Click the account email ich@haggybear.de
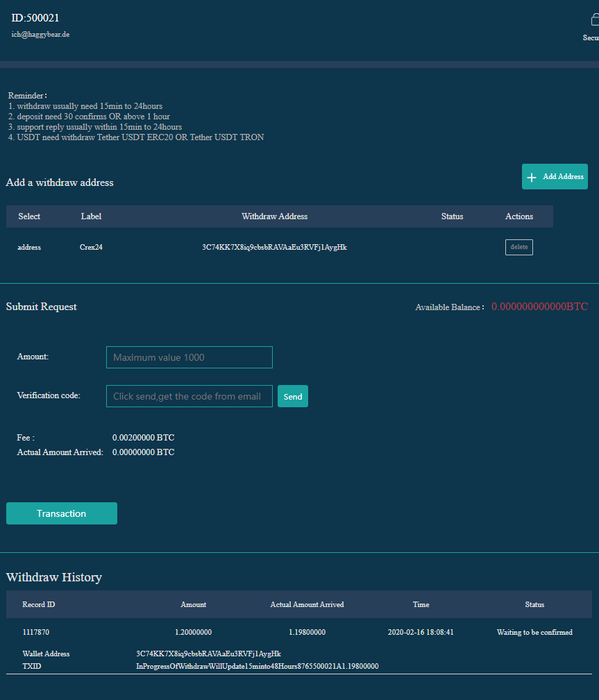 pyautogui.click(x=40, y=34)
